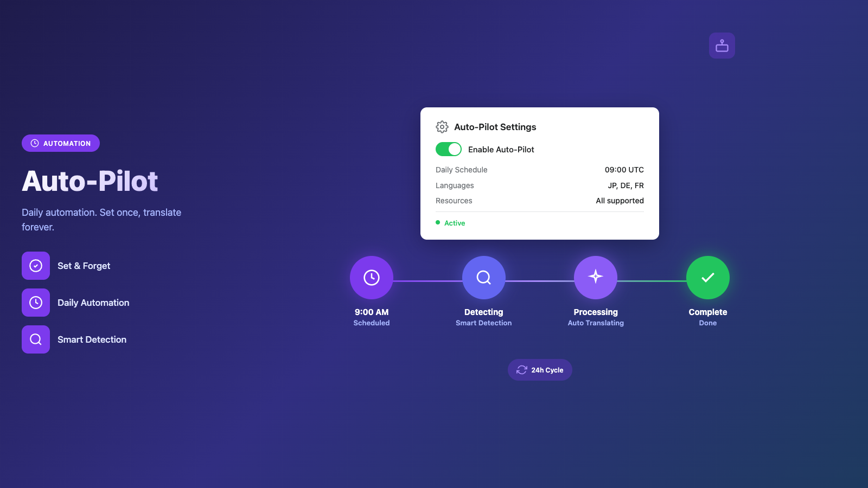Click the Daily Automation feature label
The image size is (868, 488).
[93, 303]
